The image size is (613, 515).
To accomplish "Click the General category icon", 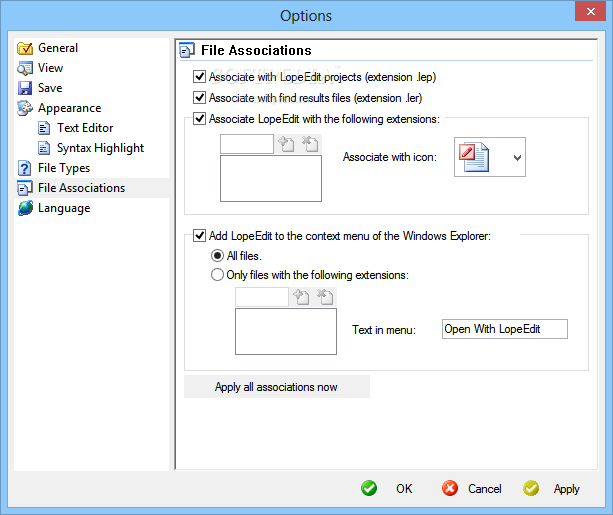I will [x=25, y=48].
